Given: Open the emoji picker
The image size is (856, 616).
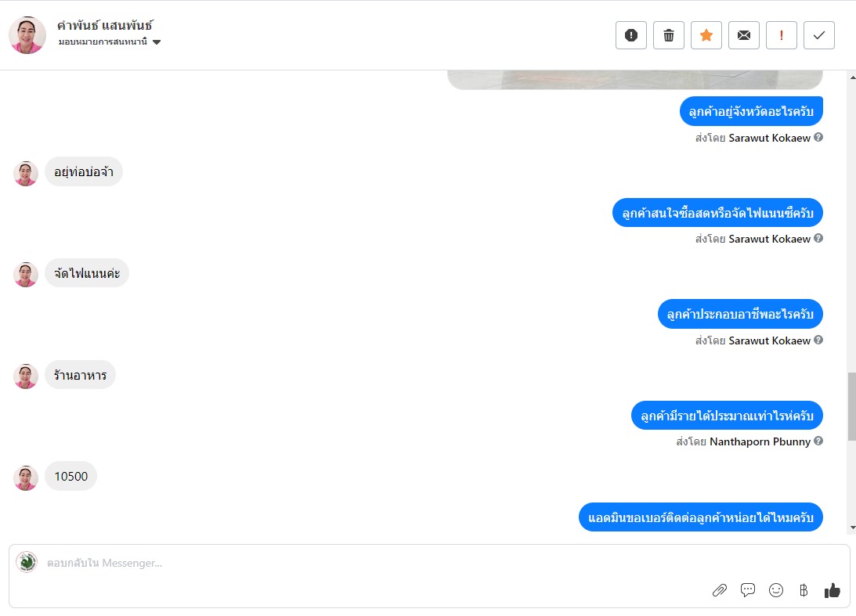Looking at the screenshot, I should (x=776, y=590).
